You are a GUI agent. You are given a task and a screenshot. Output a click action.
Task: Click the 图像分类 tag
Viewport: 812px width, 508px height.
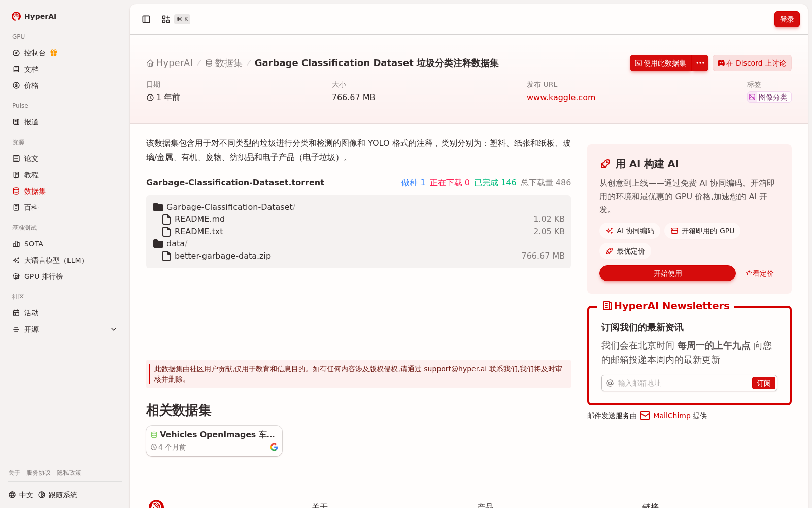769,97
